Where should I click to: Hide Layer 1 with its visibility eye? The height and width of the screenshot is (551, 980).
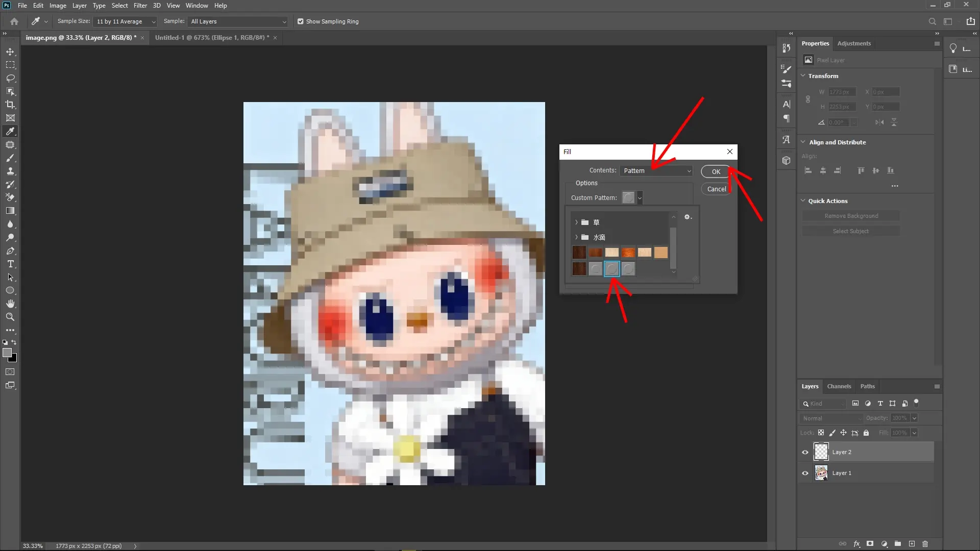coord(804,473)
